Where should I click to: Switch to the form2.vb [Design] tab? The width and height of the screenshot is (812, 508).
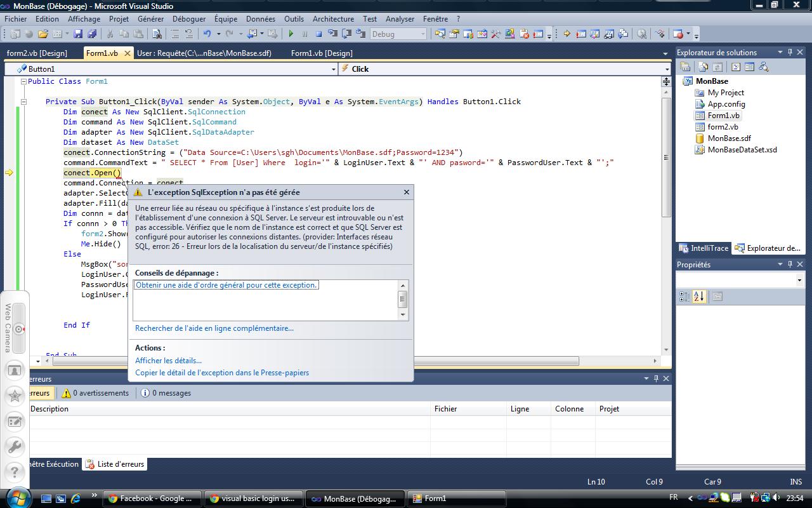[37, 53]
